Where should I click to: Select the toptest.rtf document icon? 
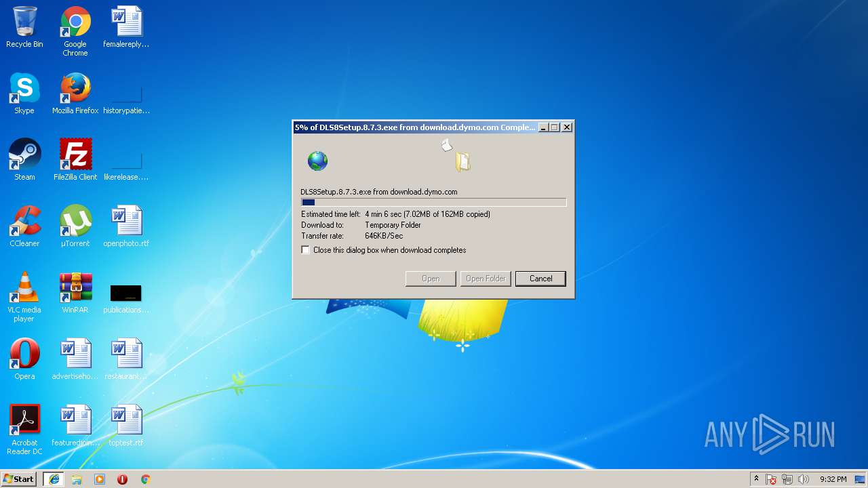(x=126, y=426)
